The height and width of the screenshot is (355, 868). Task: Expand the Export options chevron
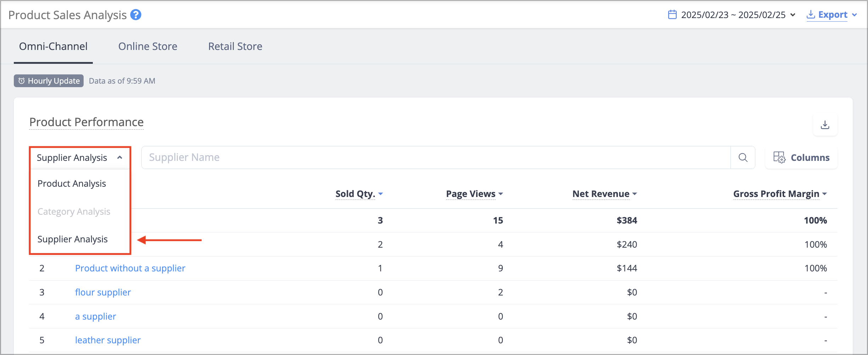click(855, 15)
